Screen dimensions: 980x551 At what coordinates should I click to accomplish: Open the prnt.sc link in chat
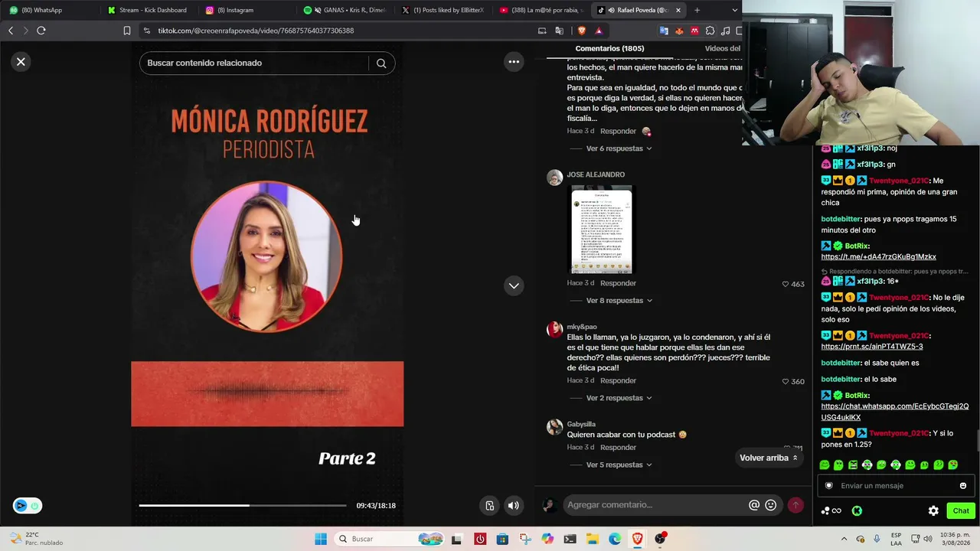pos(872,347)
